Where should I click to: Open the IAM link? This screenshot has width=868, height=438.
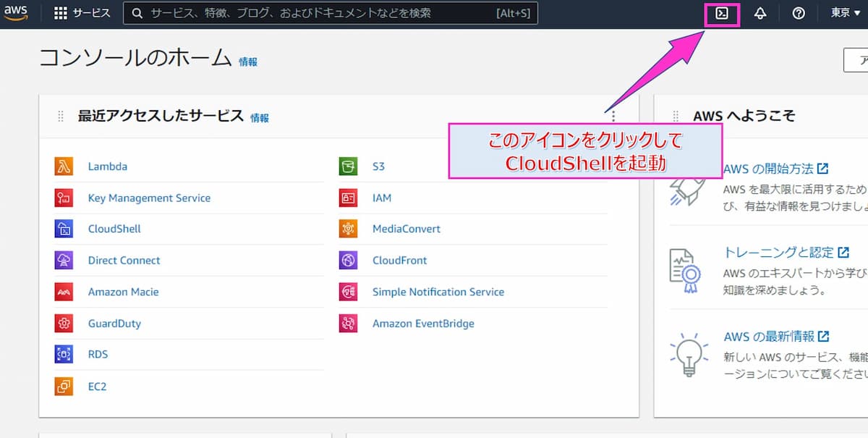click(x=382, y=198)
